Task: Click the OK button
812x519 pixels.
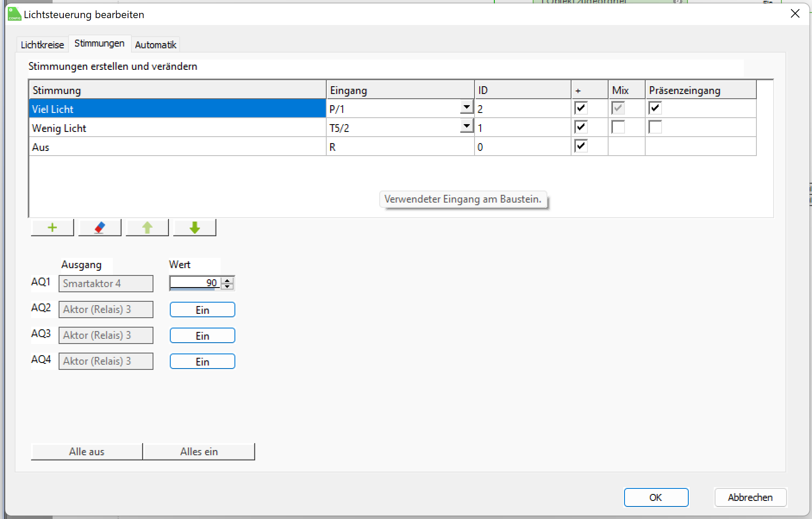Action: point(656,497)
